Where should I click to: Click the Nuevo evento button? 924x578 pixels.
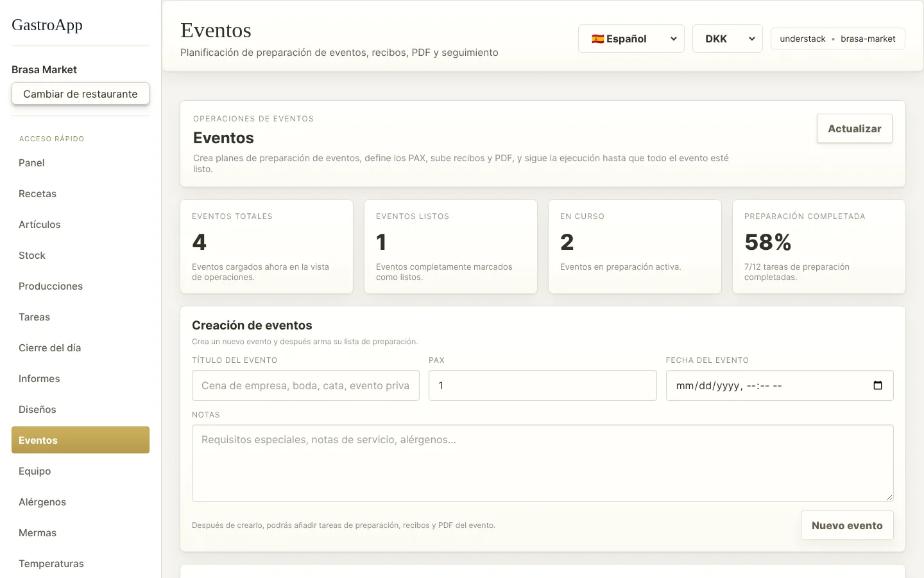(847, 525)
